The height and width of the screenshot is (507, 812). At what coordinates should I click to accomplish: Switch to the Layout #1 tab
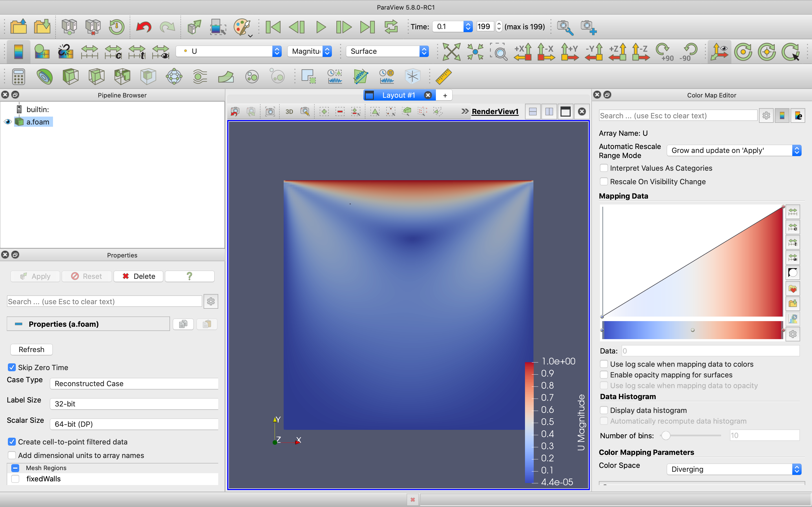398,95
